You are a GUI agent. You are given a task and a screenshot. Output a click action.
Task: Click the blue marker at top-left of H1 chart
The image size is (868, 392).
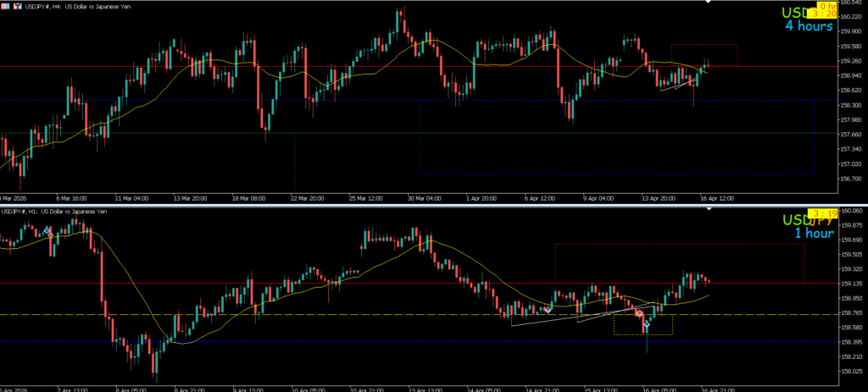(x=47, y=230)
